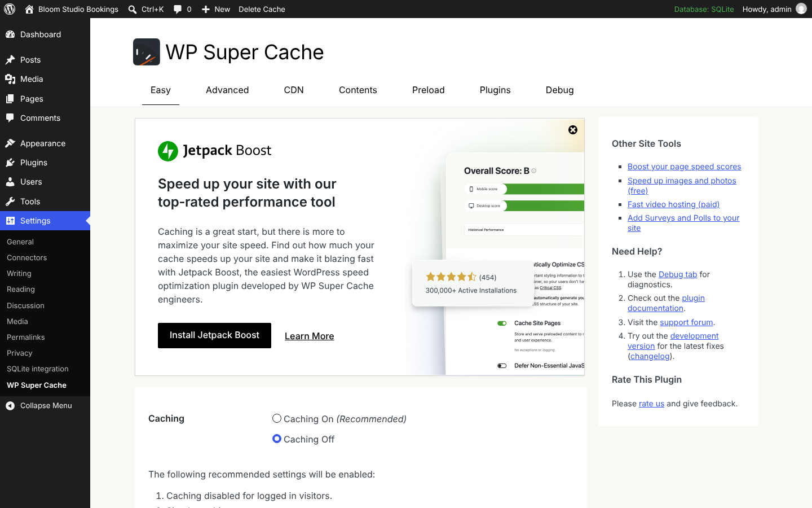This screenshot has width=812, height=508.
Task: Open the Debug tab help link
Action: pyautogui.click(x=678, y=274)
